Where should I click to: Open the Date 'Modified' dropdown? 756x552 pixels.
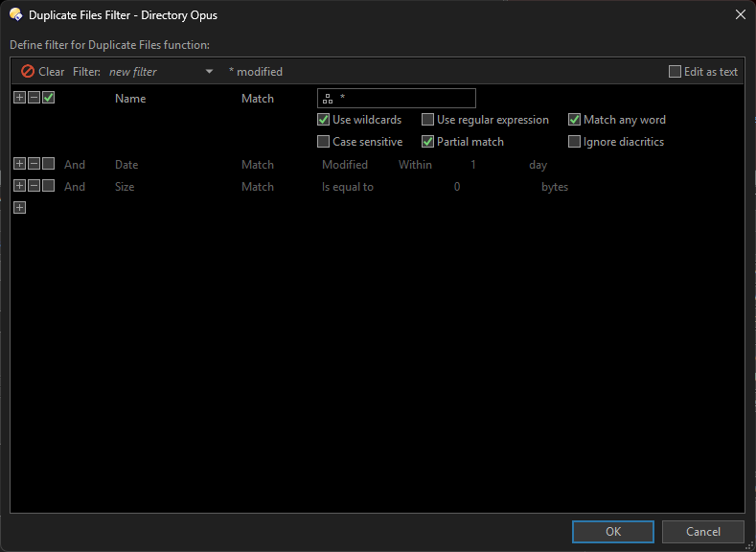(344, 165)
